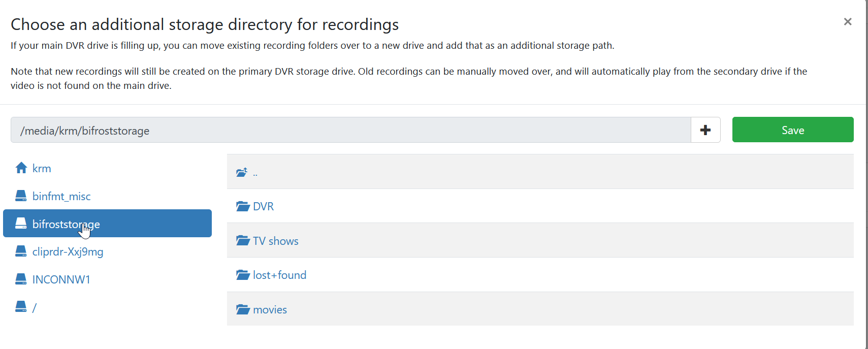
Task: Click the drive icon beside cliprdr-Xxj9mg
Action: 21,251
